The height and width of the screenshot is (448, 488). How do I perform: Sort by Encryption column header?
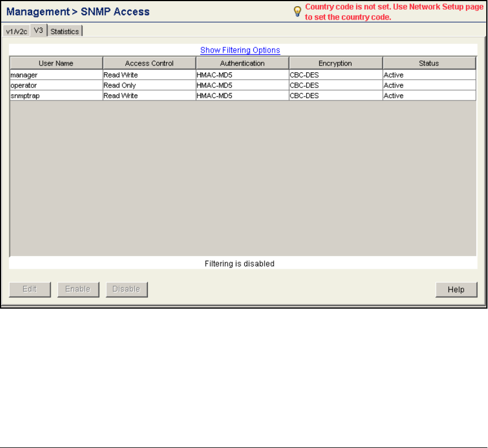point(336,63)
